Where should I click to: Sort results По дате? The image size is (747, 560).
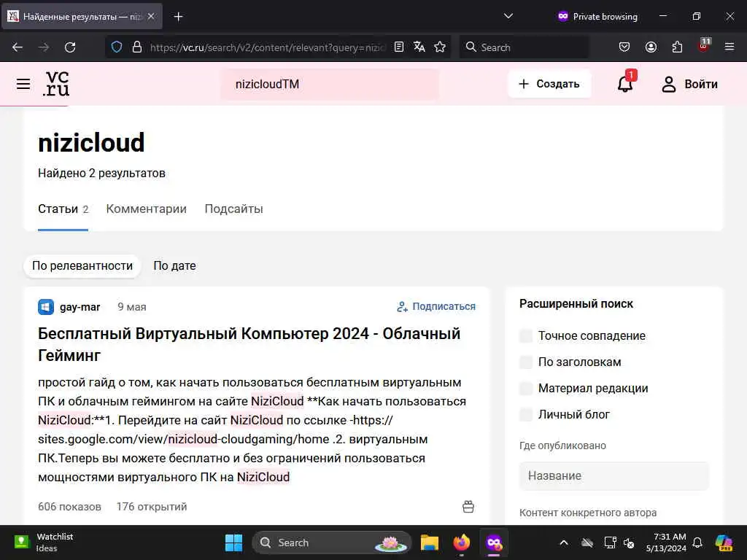[174, 265]
